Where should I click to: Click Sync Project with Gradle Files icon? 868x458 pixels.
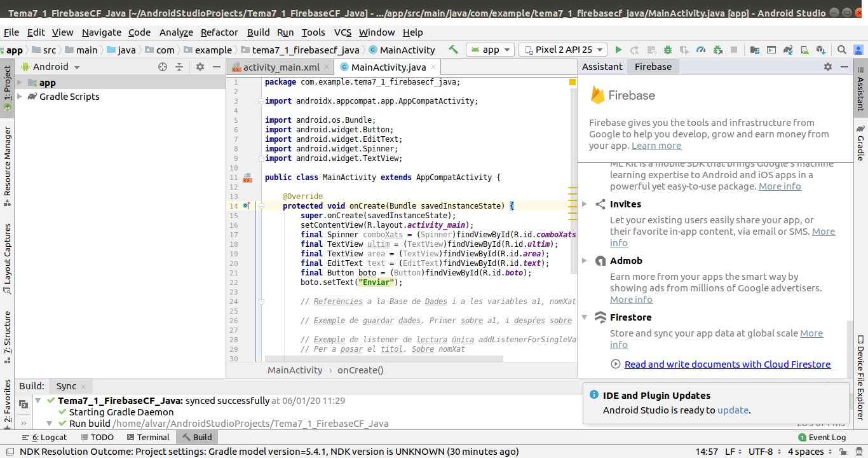pyautogui.click(x=788, y=50)
